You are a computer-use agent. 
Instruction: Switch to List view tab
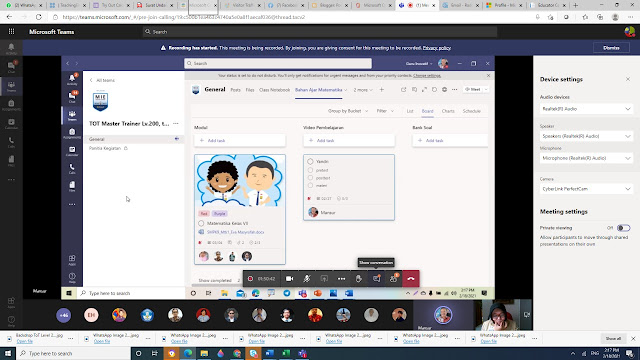pos(410,111)
